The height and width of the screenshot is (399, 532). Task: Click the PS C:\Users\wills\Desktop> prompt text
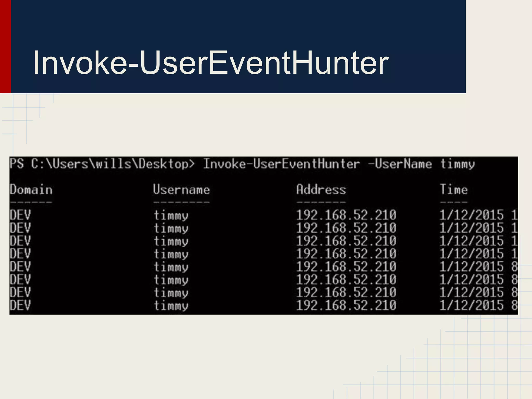tap(102, 164)
